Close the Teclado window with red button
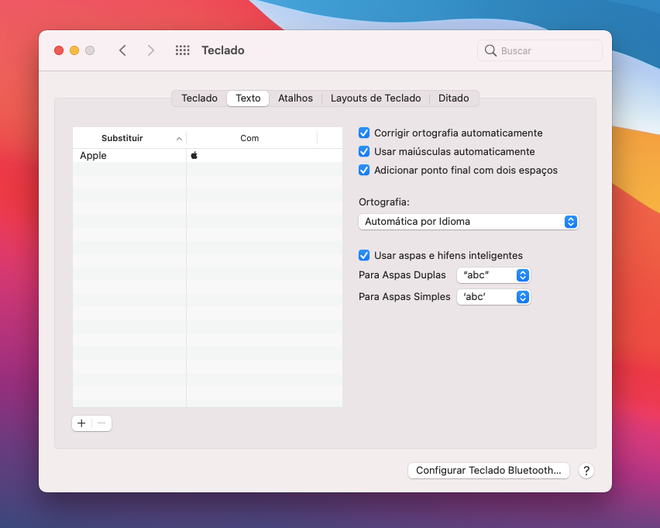Viewport: 660px width, 528px height. [x=59, y=51]
